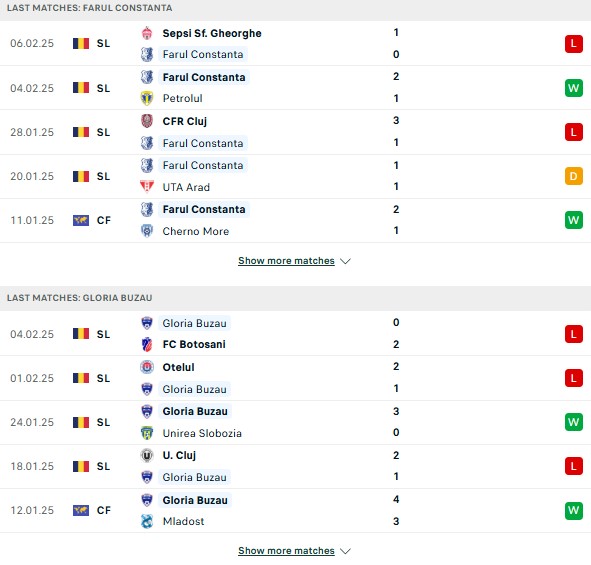Click the U. Cluj club crest

147,455
